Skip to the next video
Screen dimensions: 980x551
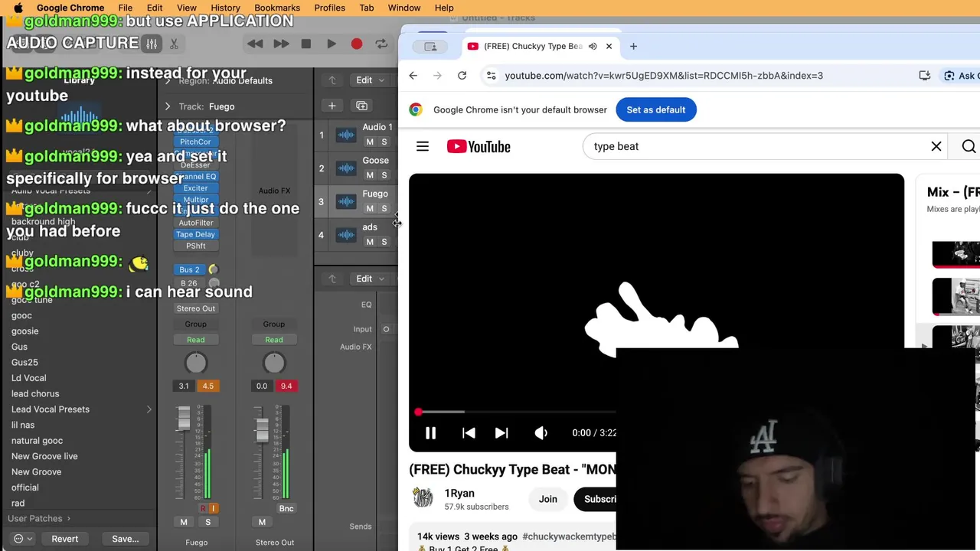[x=501, y=433]
